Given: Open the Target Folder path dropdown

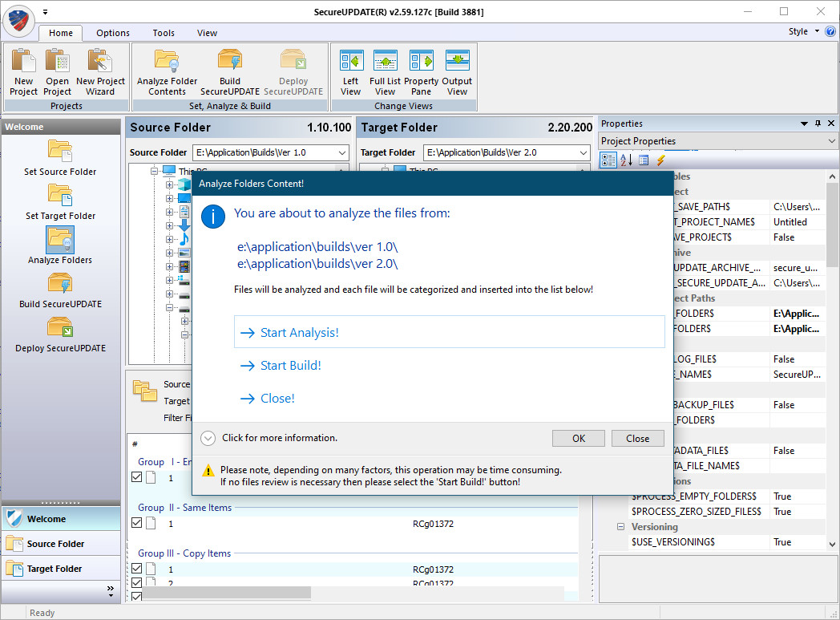Looking at the screenshot, I should click(x=584, y=152).
